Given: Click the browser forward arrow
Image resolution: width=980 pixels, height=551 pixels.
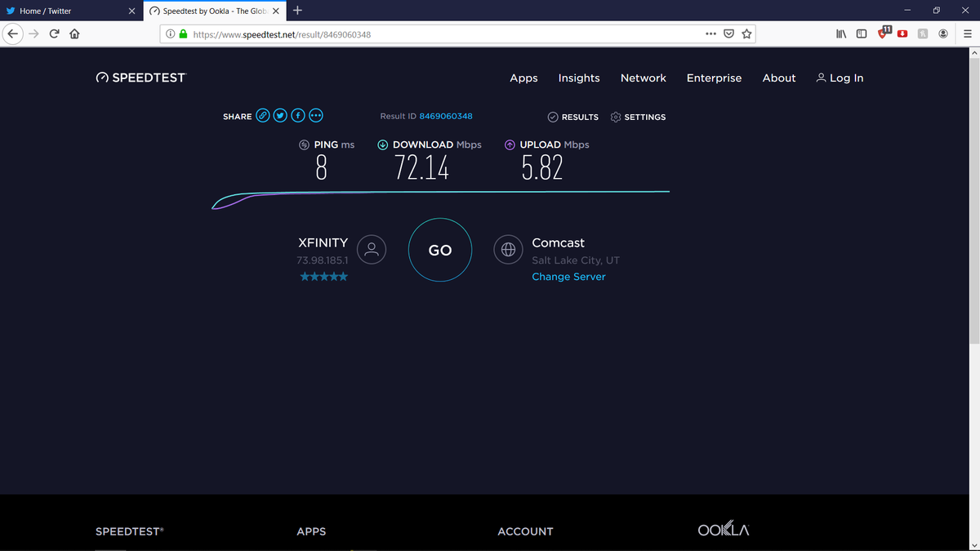Looking at the screenshot, I should pos(34,33).
